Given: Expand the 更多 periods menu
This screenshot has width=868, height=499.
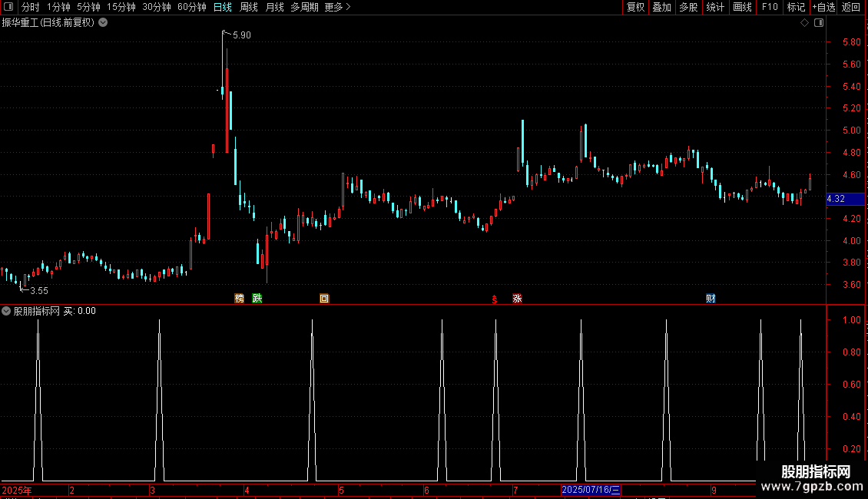Looking at the screenshot, I should [x=337, y=7].
